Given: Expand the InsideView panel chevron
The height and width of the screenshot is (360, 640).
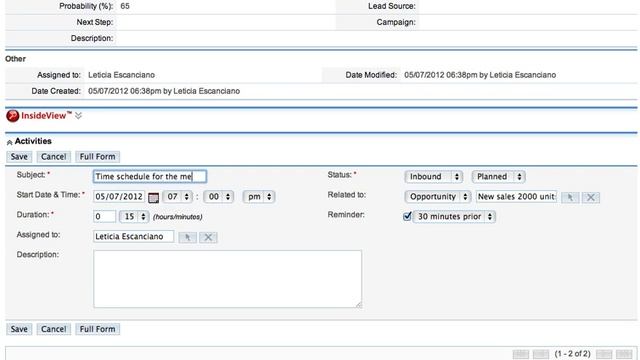Looking at the screenshot, I should [78, 116].
